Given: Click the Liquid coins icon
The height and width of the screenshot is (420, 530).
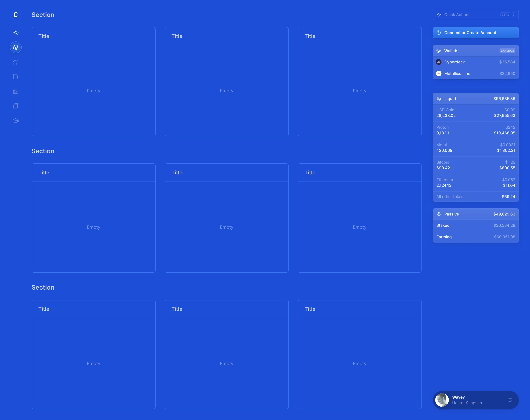Looking at the screenshot, I should [x=439, y=98].
